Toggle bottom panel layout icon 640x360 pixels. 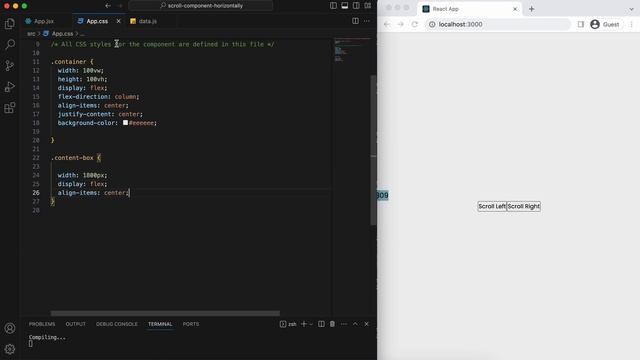345,6
